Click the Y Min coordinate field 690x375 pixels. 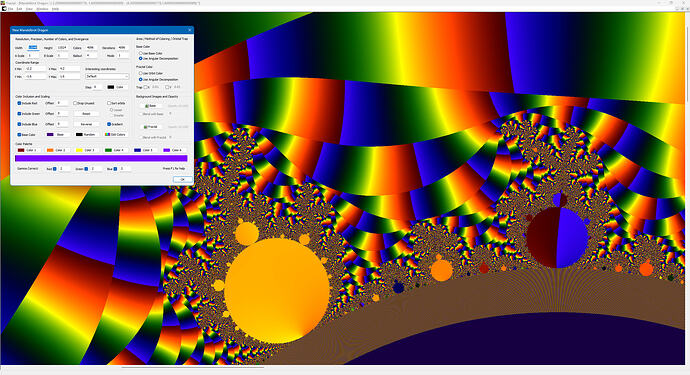36,77
